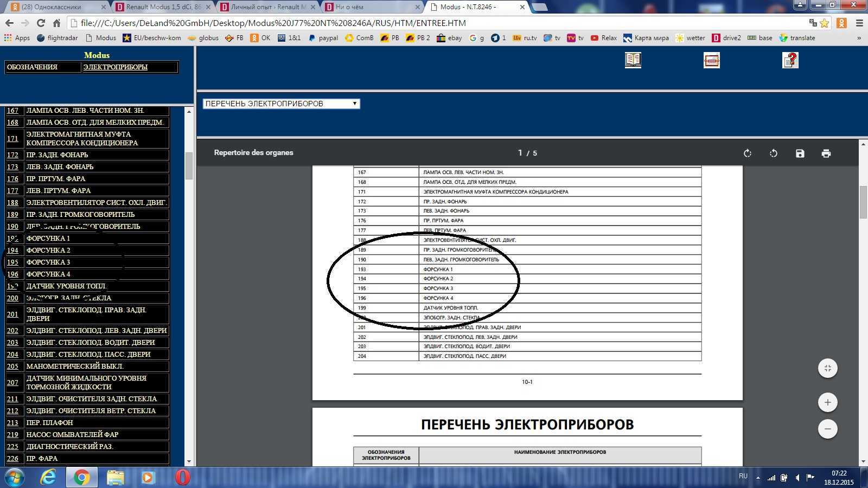Zoom in on the PDF
This screenshot has width=868, height=488.
pyautogui.click(x=828, y=402)
